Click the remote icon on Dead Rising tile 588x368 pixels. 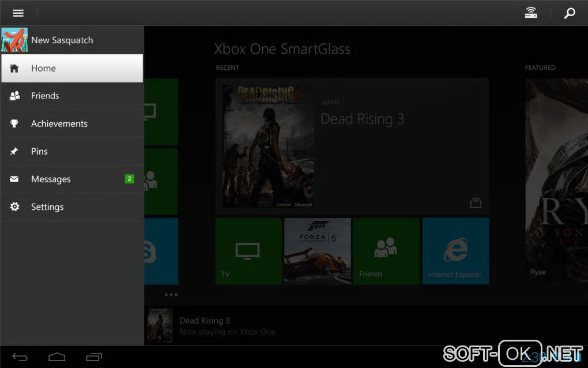click(x=476, y=203)
